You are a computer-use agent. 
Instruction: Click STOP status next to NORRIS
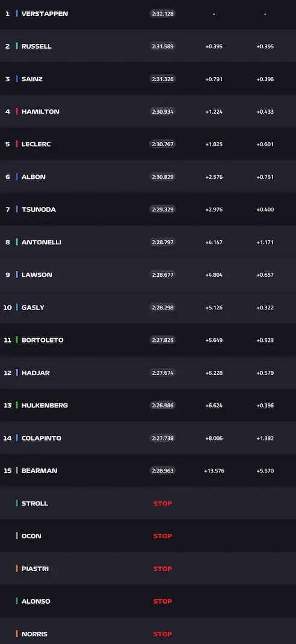tap(162, 634)
